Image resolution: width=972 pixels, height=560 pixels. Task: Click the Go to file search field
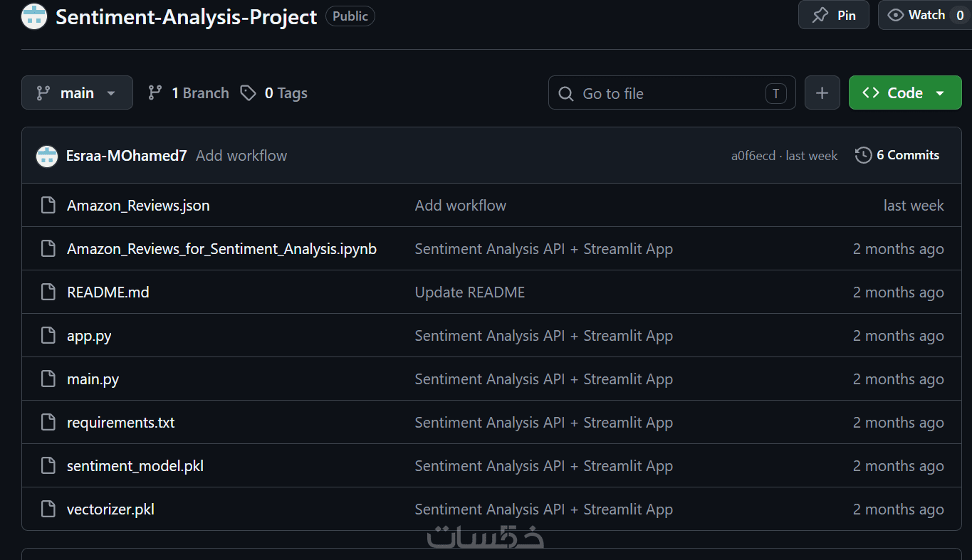[671, 93]
